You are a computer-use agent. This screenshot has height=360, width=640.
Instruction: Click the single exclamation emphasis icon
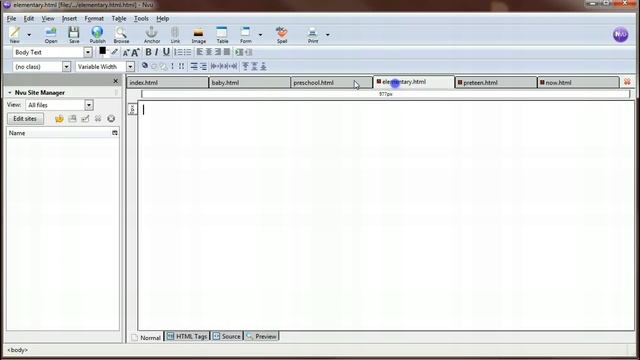(x=172, y=66)
